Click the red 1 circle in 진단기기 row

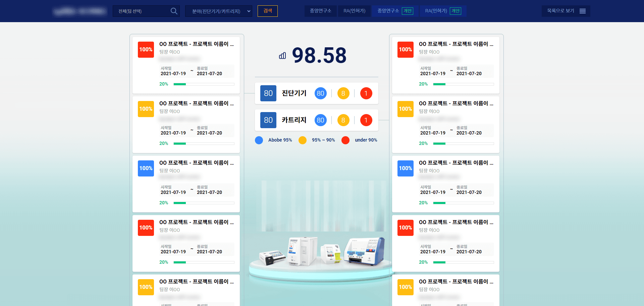click(366, 93)
